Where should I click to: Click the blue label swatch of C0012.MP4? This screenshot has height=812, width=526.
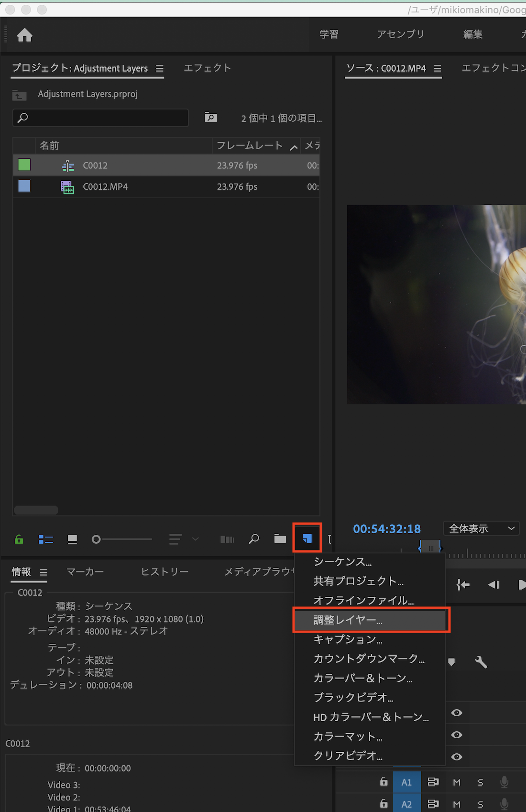click(24, 186)
